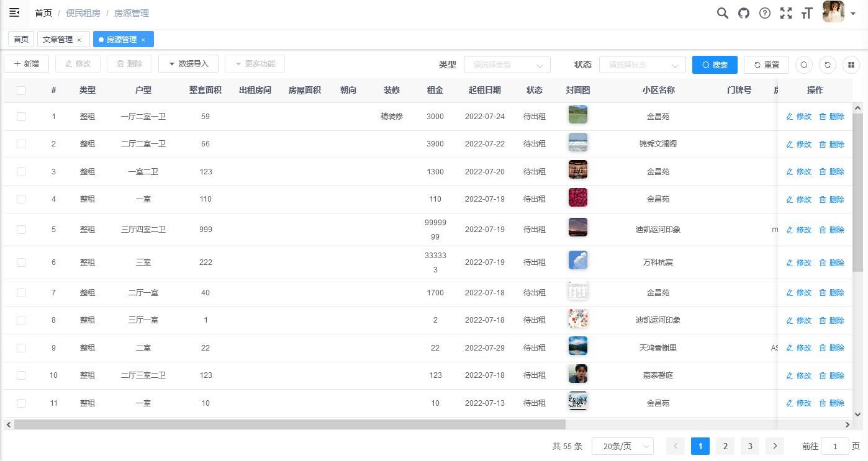Edit row 8 via 修改

click(x=798, y=320)
